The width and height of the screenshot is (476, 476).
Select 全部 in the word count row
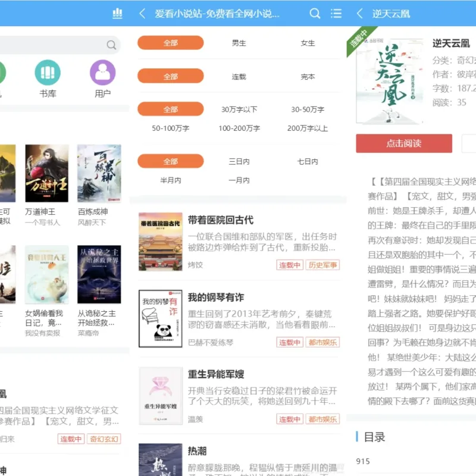tap(171, 109)
